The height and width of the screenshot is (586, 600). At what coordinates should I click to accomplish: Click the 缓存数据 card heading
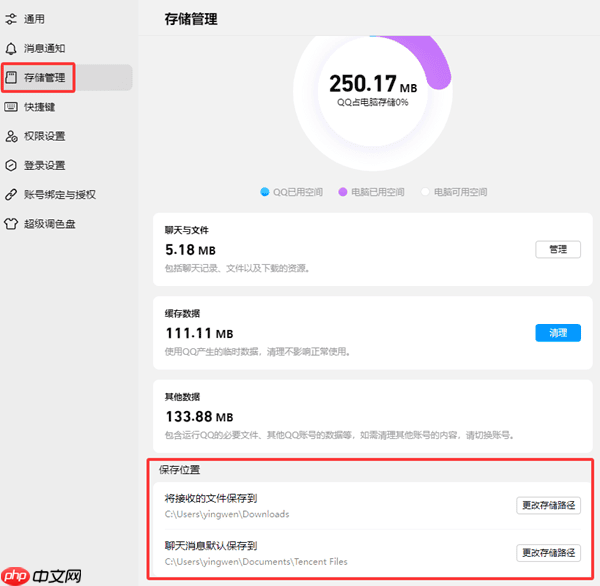click(x=182, y=313)
